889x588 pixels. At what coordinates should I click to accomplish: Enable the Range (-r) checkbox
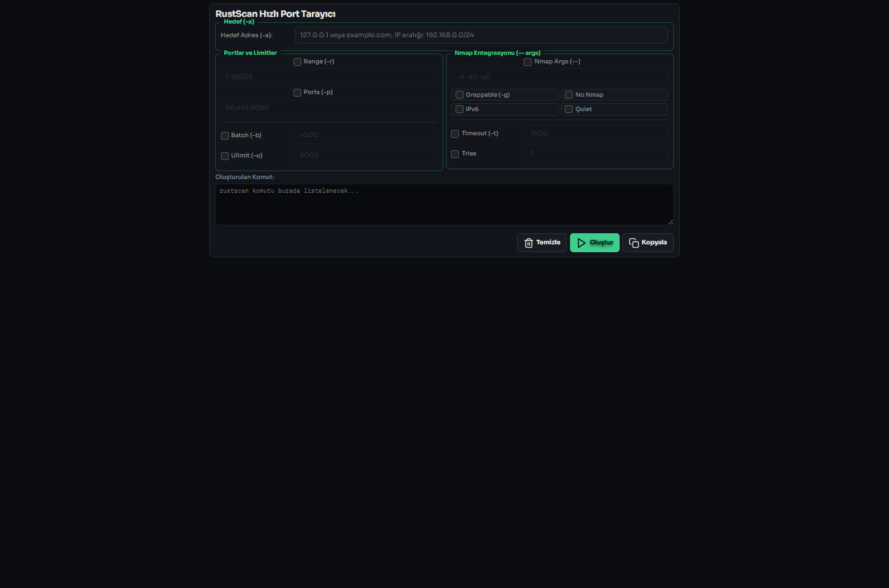(297, 62)
